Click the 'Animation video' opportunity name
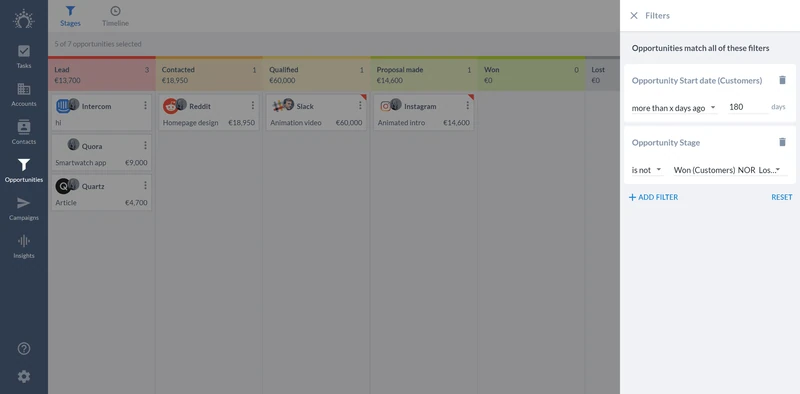Viewport: 800px width, 394px height. point(296,122)
